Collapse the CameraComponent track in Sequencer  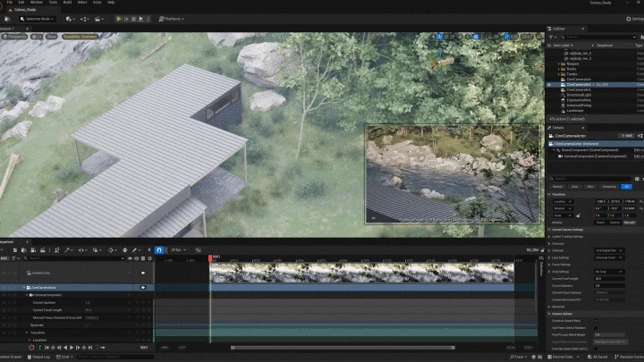(x=27, y=295)
